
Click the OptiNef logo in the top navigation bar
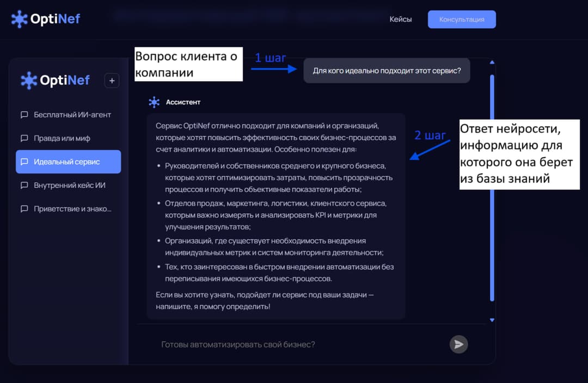point(46,18)
